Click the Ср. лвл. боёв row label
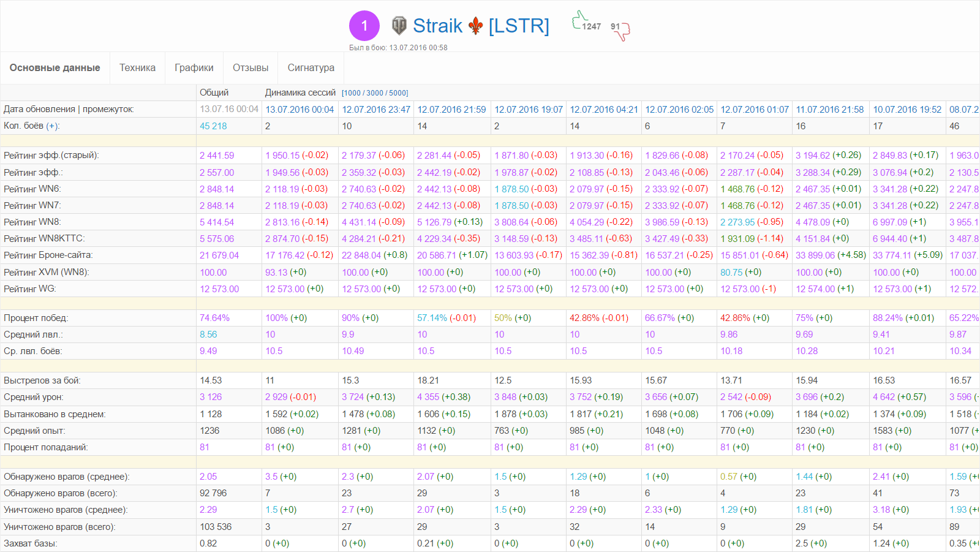980x552 pixels. click(33, 351)
